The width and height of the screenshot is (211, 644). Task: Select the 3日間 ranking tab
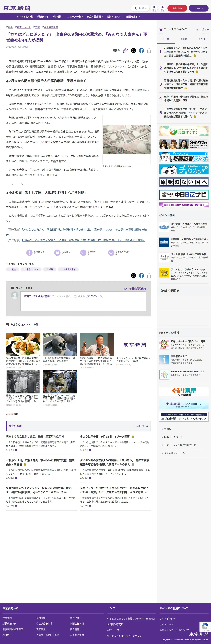(166, 39)
